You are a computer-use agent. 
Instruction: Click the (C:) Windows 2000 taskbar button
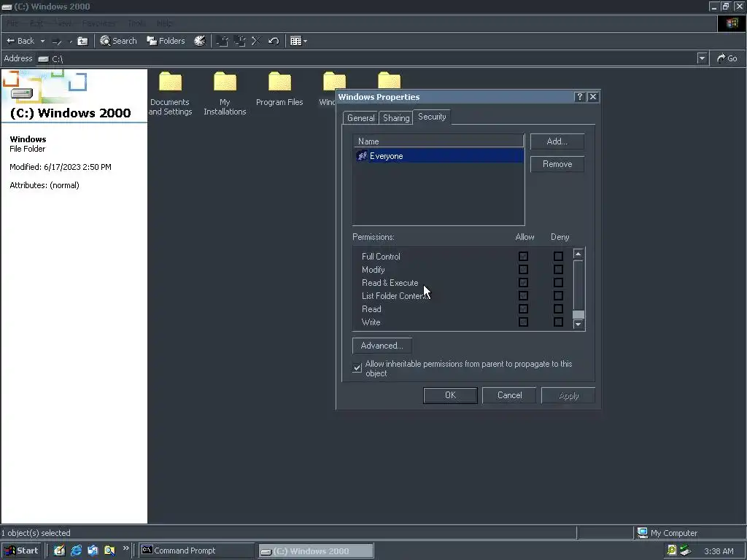coord(317,551)
